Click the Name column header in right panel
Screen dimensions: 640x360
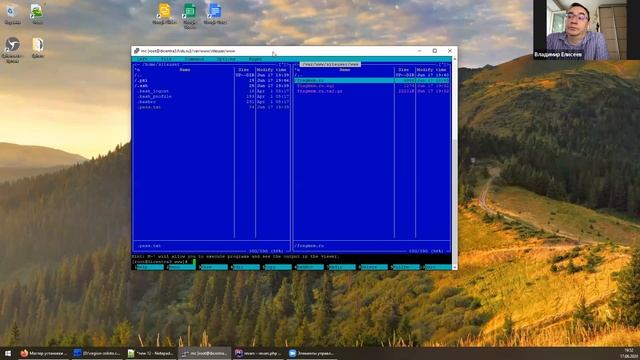345,70
